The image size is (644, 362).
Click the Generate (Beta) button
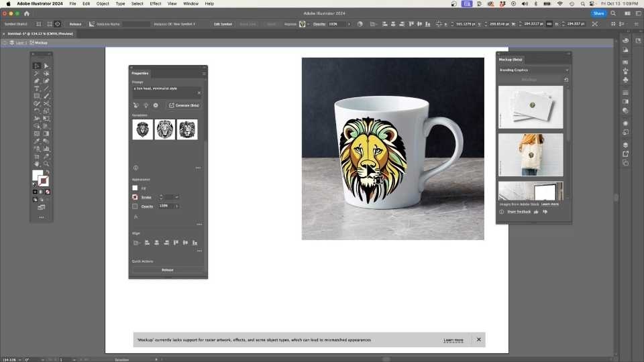(184, 105)
